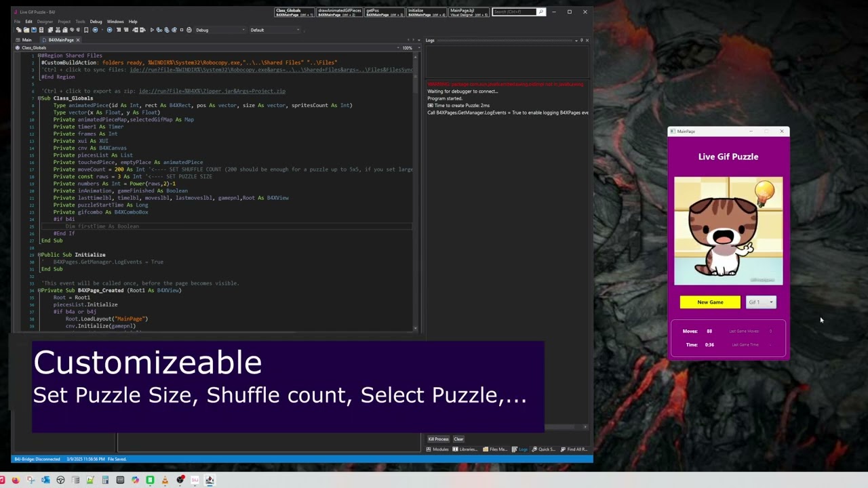Click the 'Time to create Puzzle: 2ms' log line

[x=458, y=106]
